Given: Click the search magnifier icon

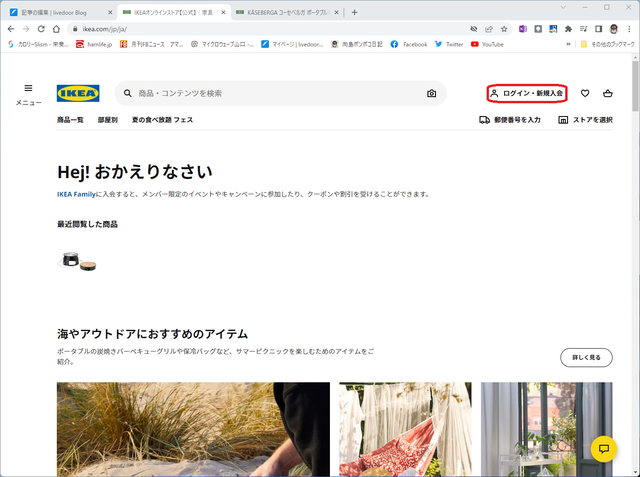Looking at the screenshot, I should click(x=128, y=93).
